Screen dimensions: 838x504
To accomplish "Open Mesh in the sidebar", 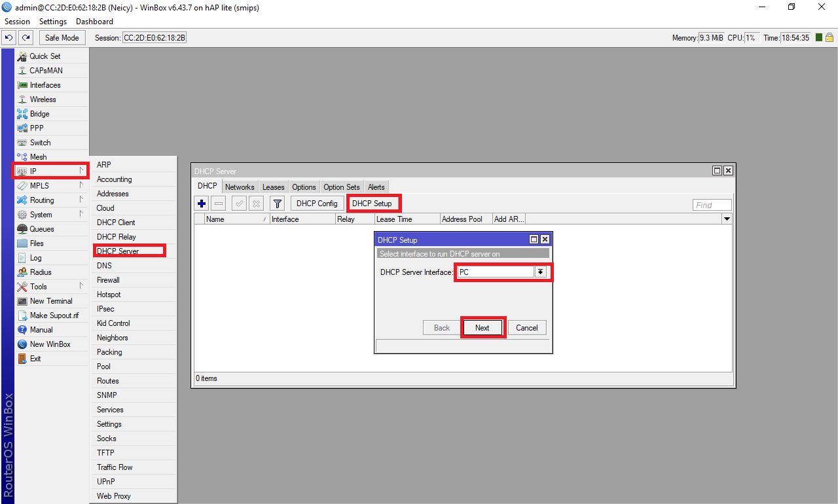I will (x=52, y=157).
